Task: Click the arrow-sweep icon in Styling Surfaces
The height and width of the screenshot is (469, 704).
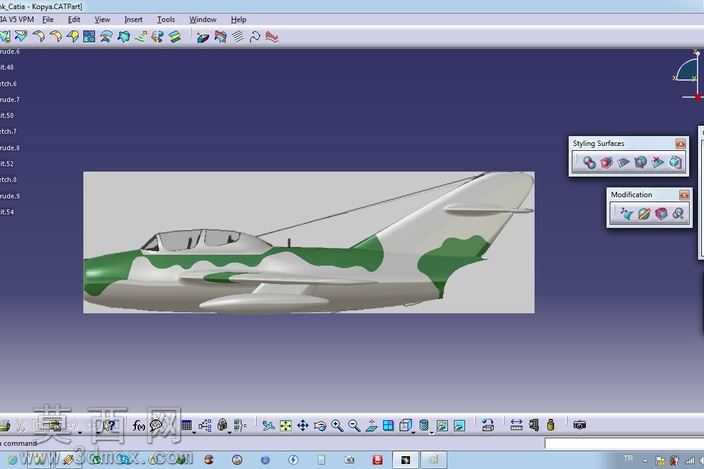Action: point(657,162)
